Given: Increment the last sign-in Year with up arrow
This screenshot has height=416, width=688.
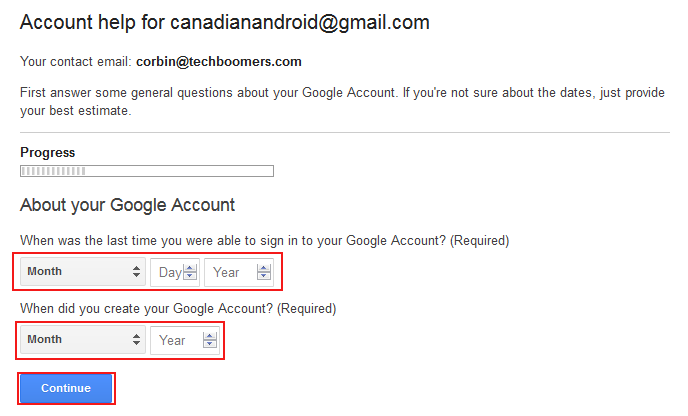Looking at the screenshot, I should tap(264, 269).
